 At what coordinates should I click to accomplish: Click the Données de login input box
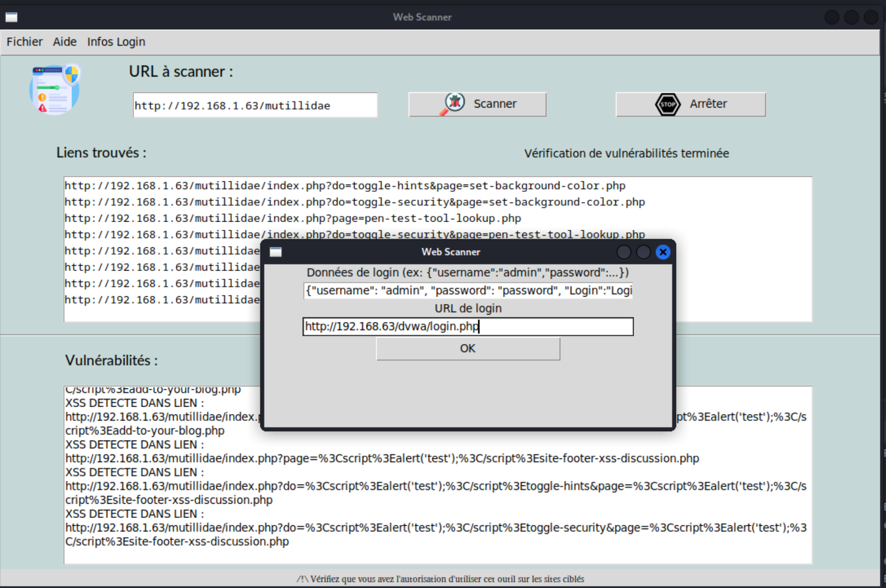click(x=468, y=290)
